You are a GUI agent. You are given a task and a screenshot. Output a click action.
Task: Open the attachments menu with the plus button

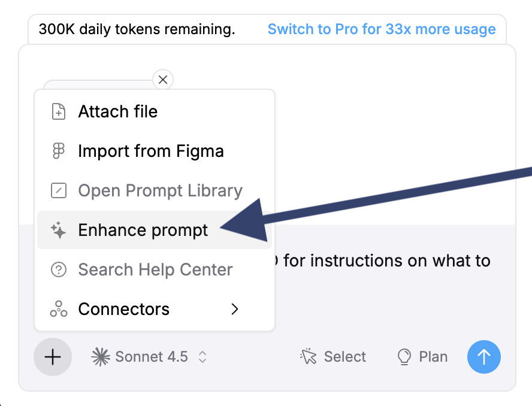point(53,356)
